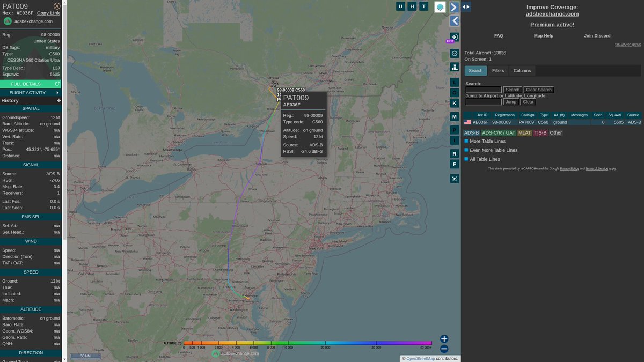Click the ADS-C/R / UAT legend swatch
The width and height of the screenshot is (644, 362).
(499, 133)
